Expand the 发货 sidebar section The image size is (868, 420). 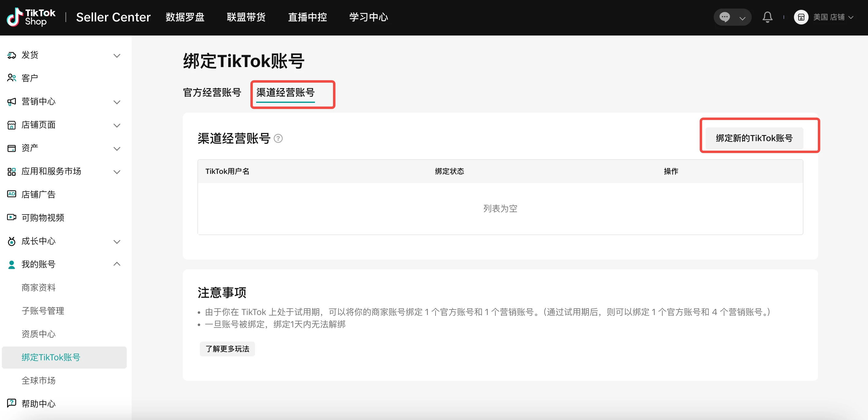pyautogui.click(x=117, y=55)
